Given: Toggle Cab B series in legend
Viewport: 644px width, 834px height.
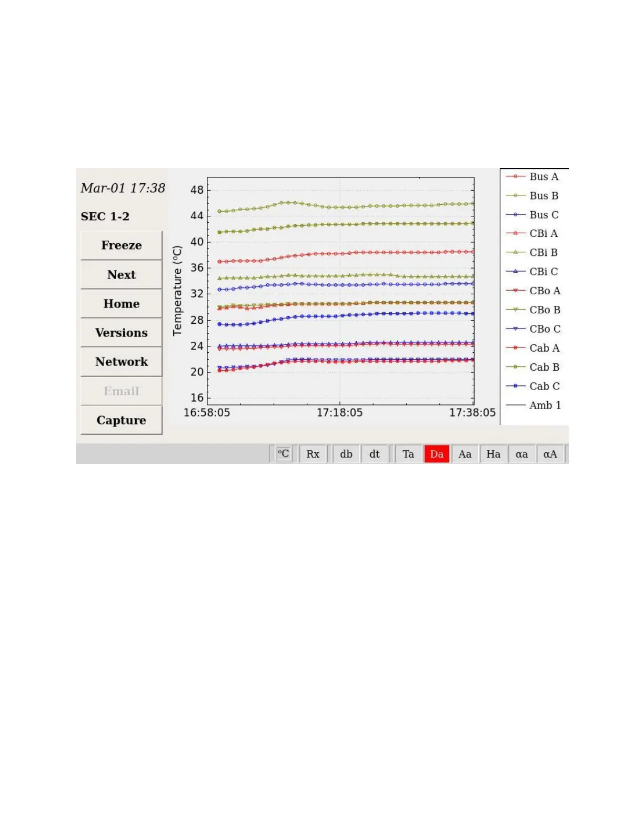Looking at the screenshot, I should [x=532, y=367].
